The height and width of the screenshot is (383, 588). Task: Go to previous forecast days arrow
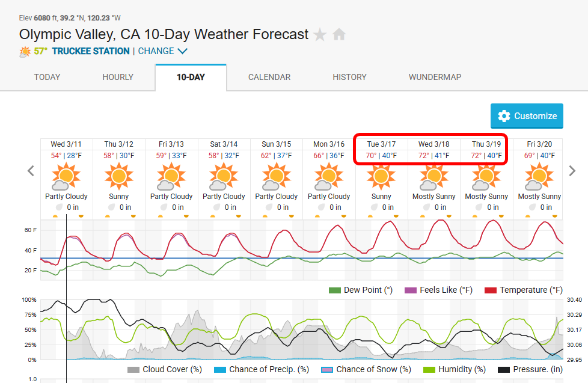[31, 171]
